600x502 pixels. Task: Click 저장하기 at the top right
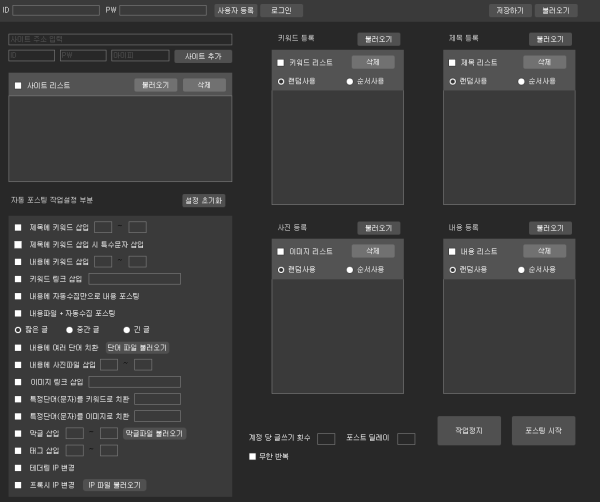[x=510, y=10]
